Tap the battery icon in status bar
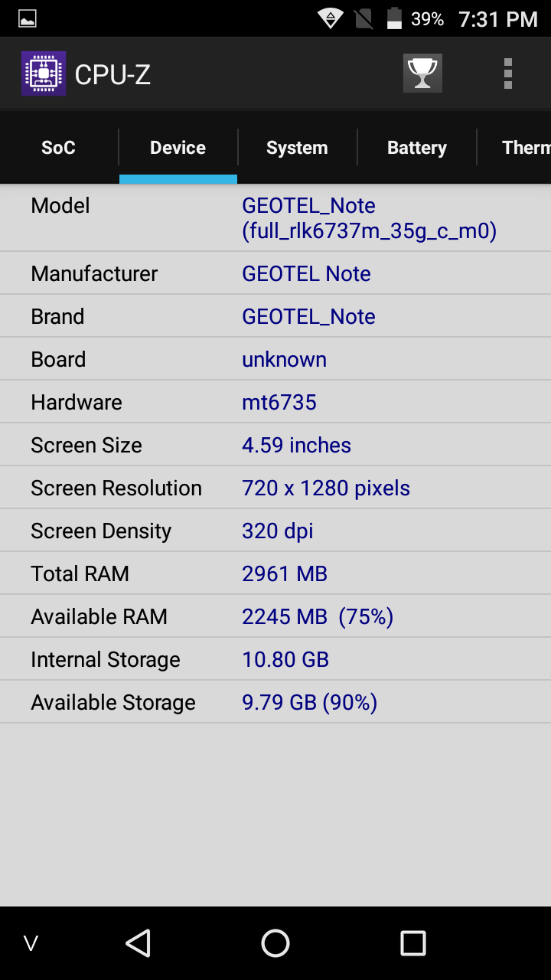Screen dimensions: 551x980 [394, 19]
